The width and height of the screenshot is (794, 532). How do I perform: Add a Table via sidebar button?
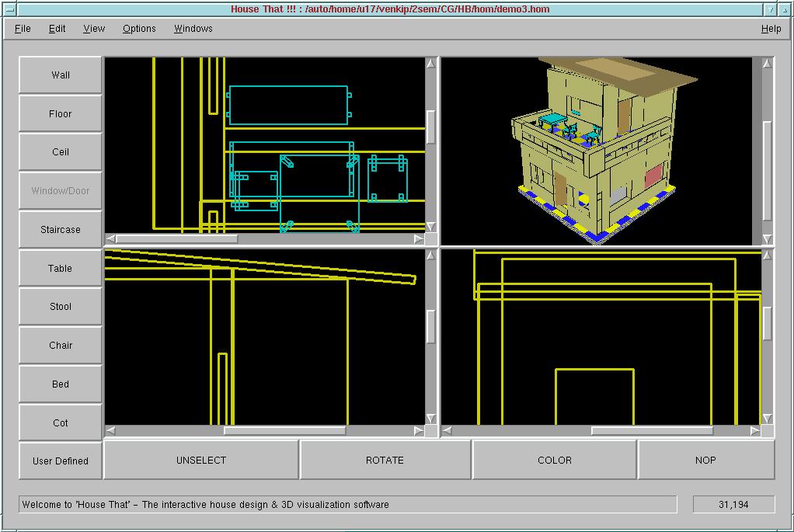(61, 268)
